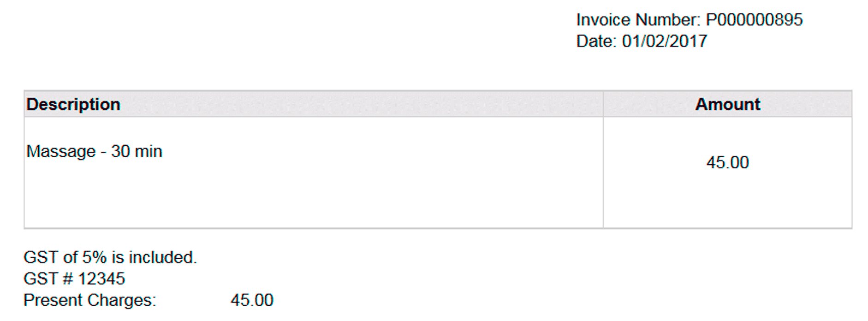Click the Description column header

(73, 105)
